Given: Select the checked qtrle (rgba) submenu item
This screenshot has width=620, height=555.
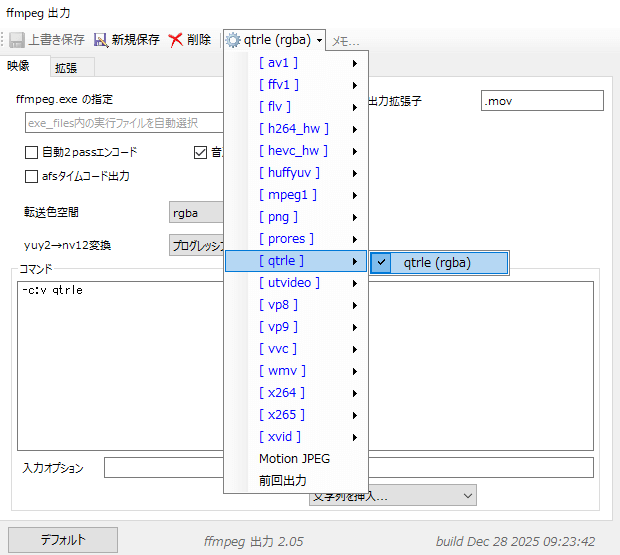Looking at the screenshot, I should 438,263.
